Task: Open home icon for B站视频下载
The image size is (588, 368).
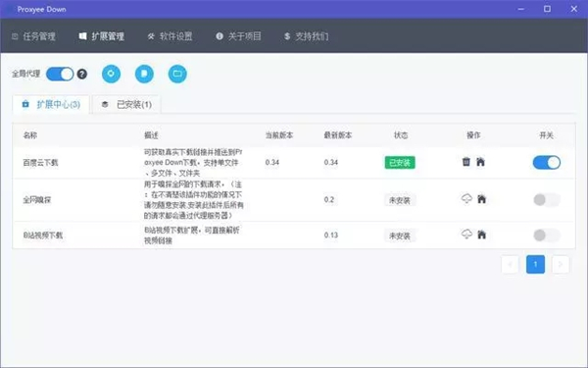Action: [x=482, y=235]
